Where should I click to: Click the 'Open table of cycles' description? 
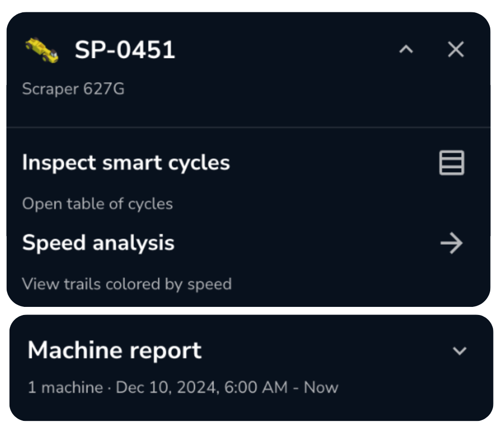pyautogui.click(x=97, y=204)
